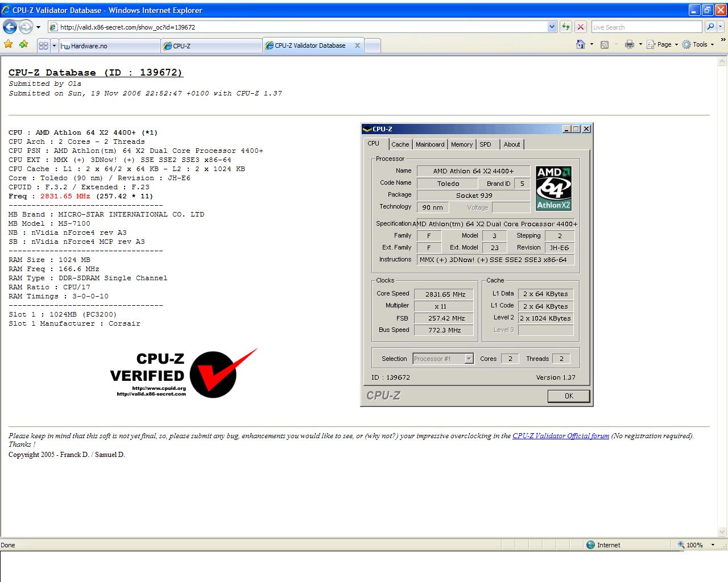Screen dimensions: 728x582
Task: Close the CPU-Z Validator Database tab
Action: tap(357, 45)
